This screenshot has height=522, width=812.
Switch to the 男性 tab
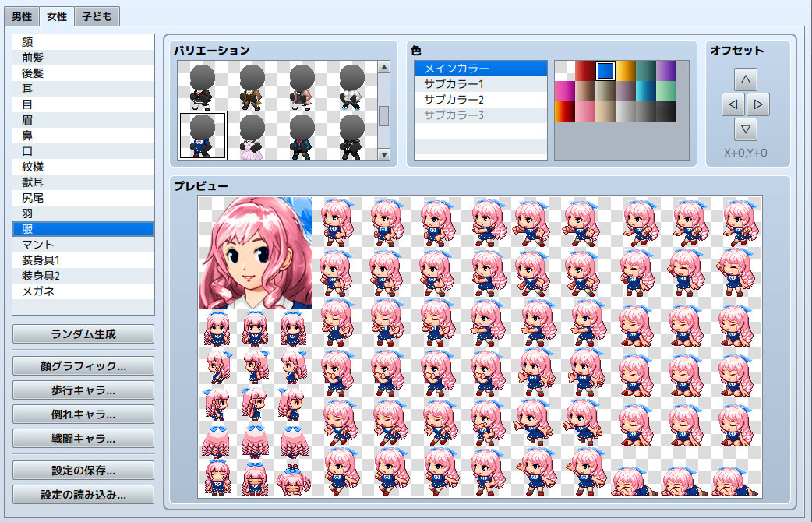(x=20, y=16)
